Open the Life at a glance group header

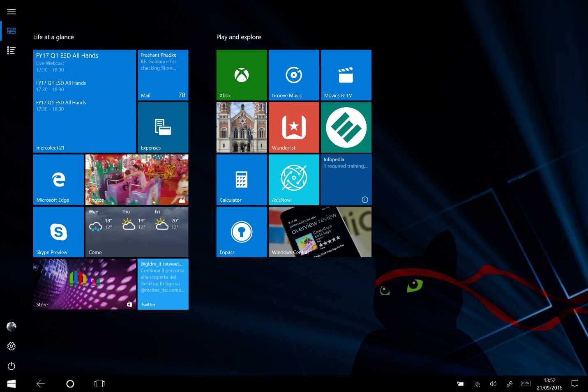(x=53, y=37)
